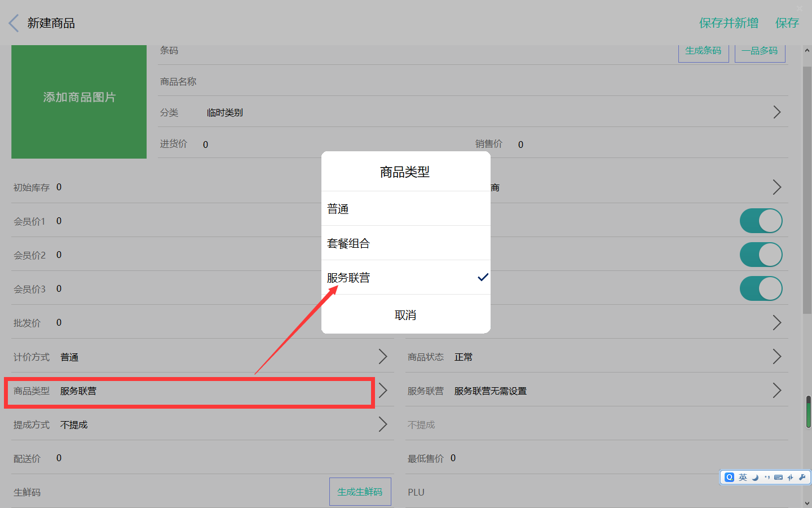The width and height of the screenshot is (812, 508).
Task: Expand the 分类 临时类别 selector arrow
Action: (777, 112)
